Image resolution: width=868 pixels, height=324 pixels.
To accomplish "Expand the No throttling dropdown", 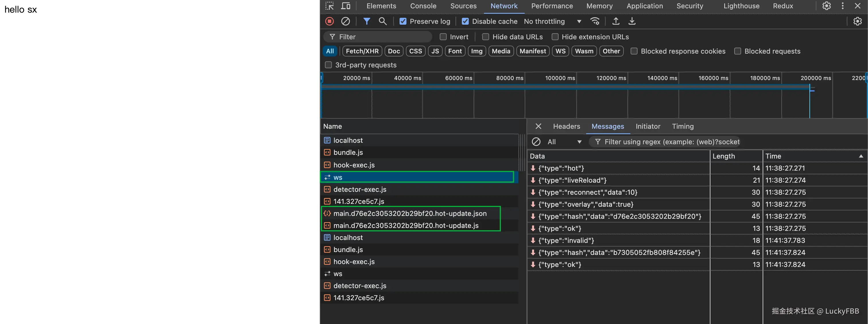I will [x=552, y=21].
